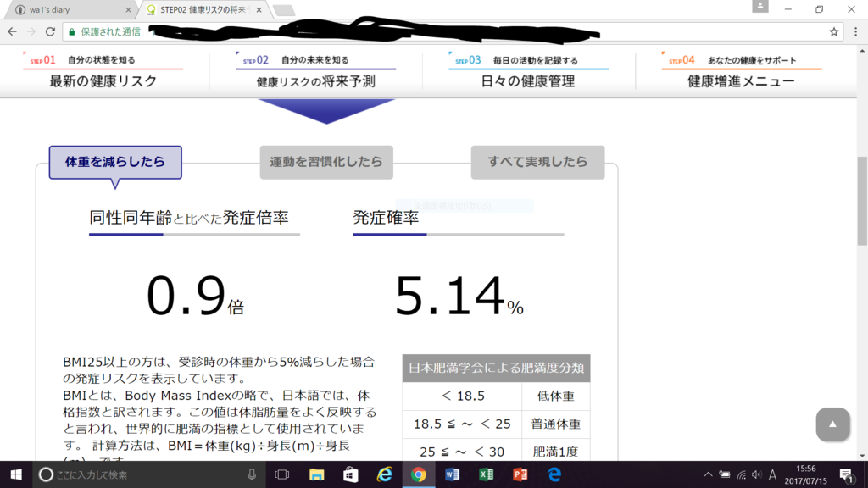The height and width of the screenshot is (488, 868).
Task: Click the 普通体重 table cell
Action: tap(556, 424)
